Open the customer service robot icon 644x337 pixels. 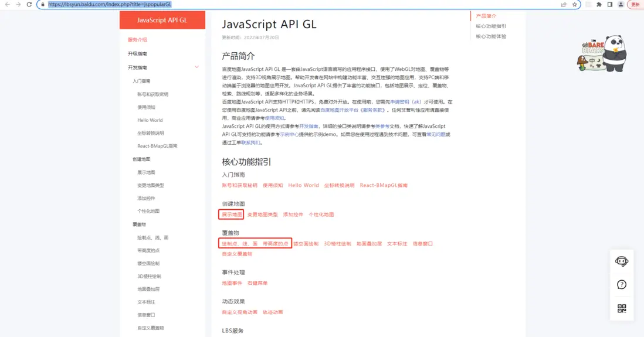click(x=621, y=261)
